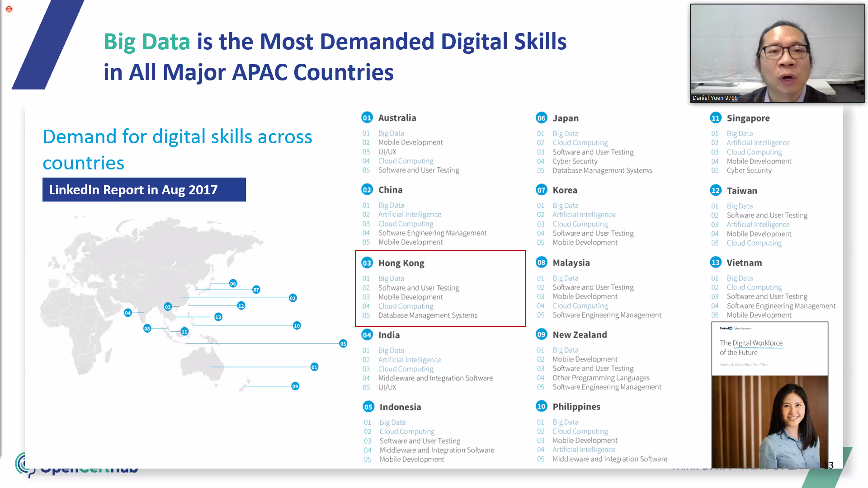This screenshot has height=488, width=868.
Task: Click the 09 badge beside New Zealand
Action: point(541,334)
